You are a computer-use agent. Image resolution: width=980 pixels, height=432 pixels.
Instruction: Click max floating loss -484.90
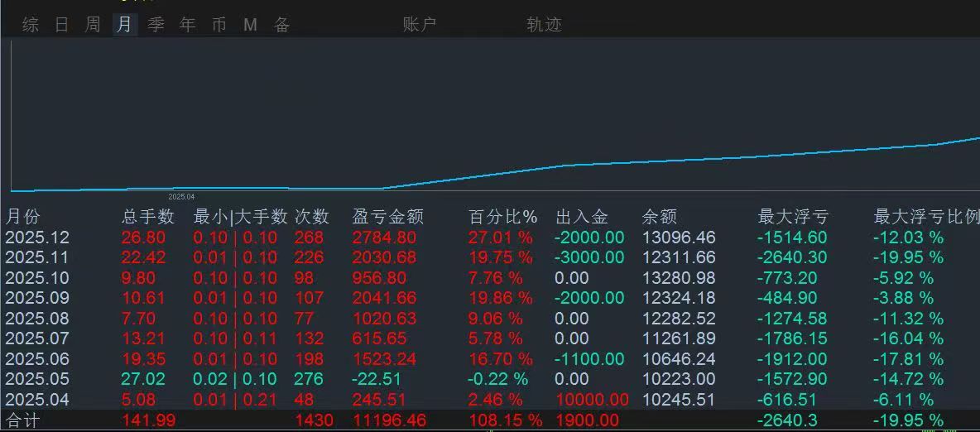click(x=787, y=298)
